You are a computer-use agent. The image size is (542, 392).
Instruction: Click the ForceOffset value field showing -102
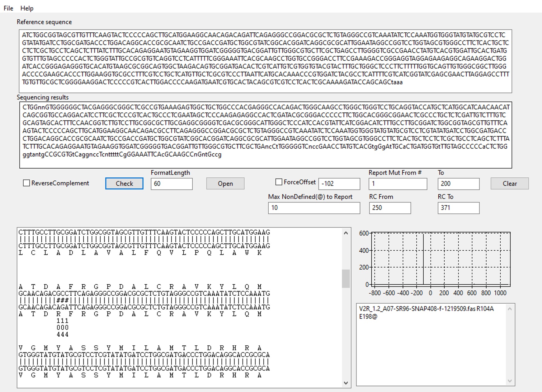(x=339, y=184)
